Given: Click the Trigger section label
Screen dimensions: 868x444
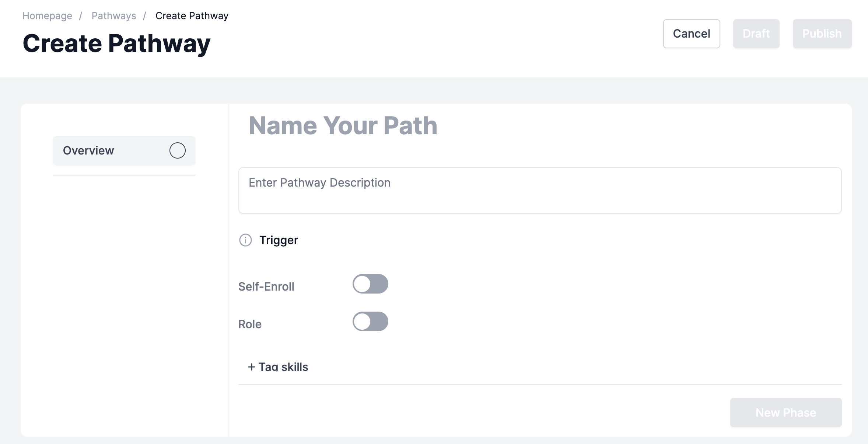Looking at the screenshot, I should coord(279,240).
